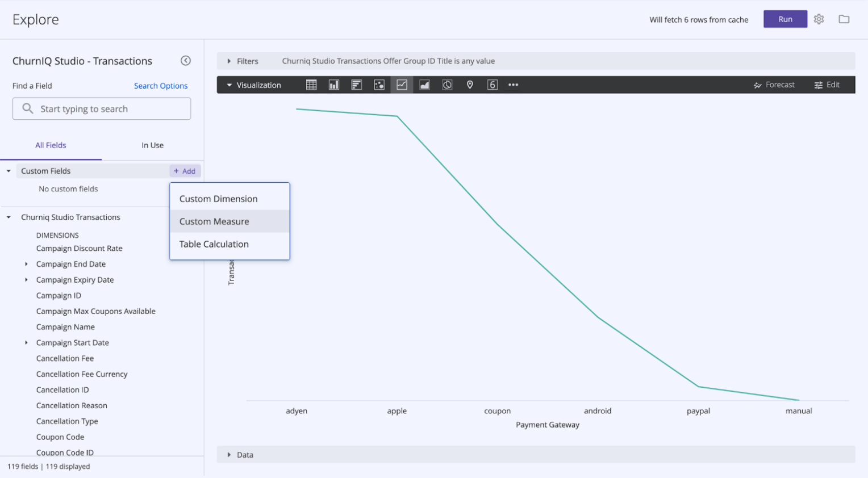Viewport: 868px width, 478px height.
Task: Expand the Campaign Start Date group
Action: (x=26, y=343)
